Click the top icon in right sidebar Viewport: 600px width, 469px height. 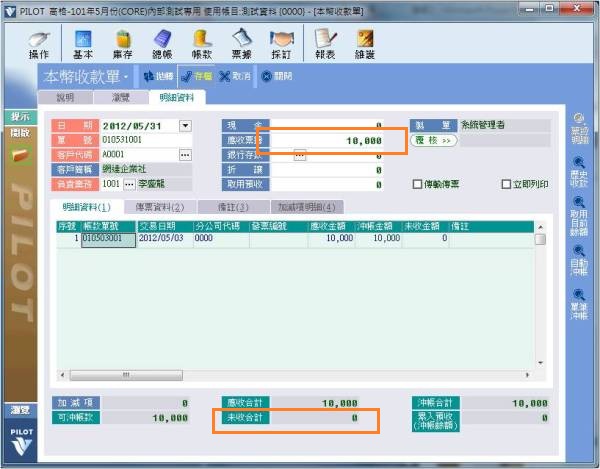579,128
